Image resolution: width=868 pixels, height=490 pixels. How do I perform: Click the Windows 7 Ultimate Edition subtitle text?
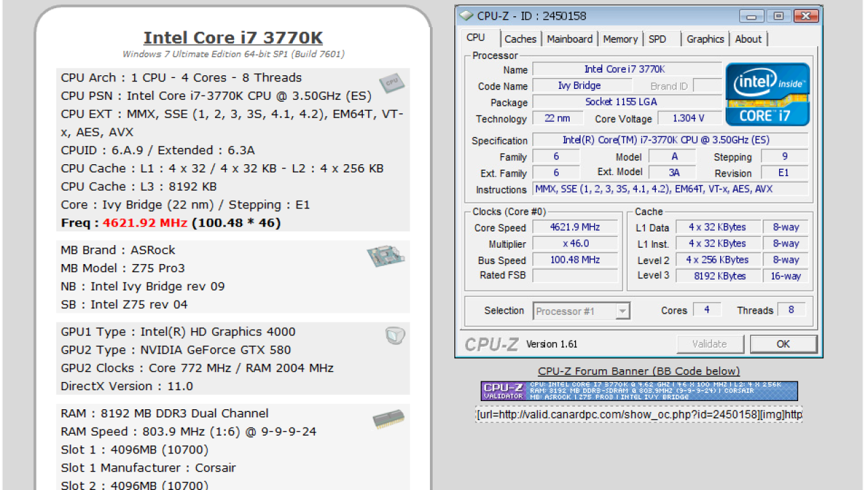coord(233,54)
